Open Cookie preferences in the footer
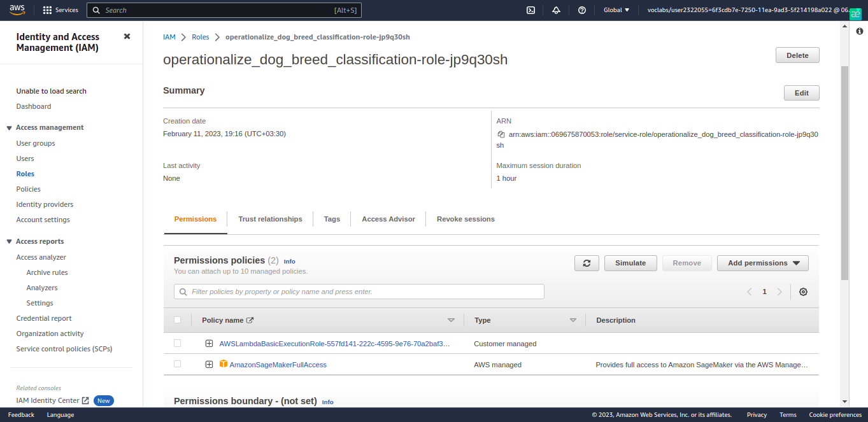The width and height of the screenshot is (868, 422). coord(835,415)
